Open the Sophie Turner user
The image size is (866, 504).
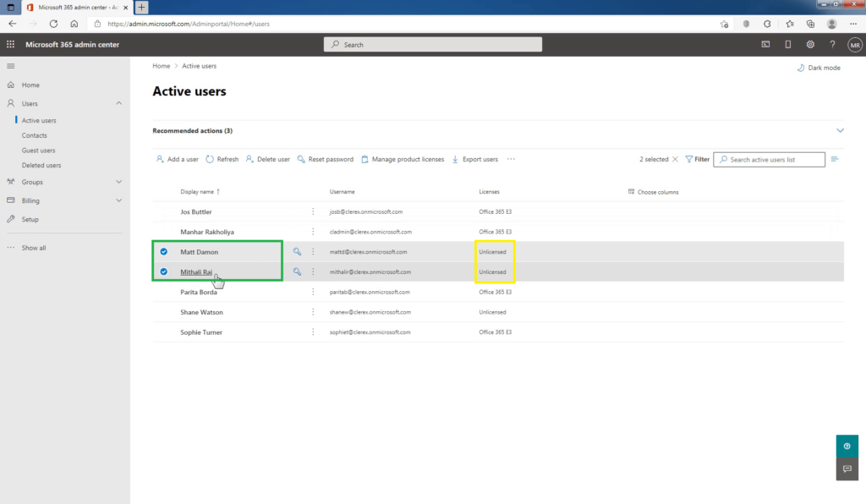point(201,332)
